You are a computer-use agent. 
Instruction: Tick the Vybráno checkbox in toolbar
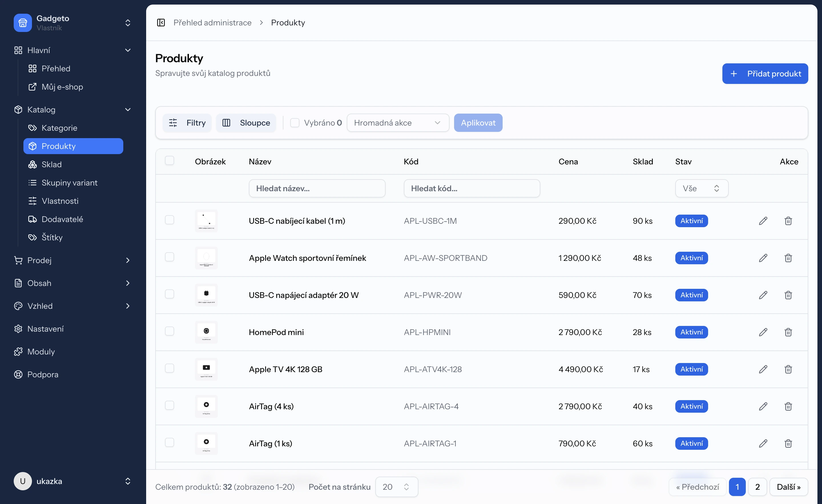click(x=295, y=123)
